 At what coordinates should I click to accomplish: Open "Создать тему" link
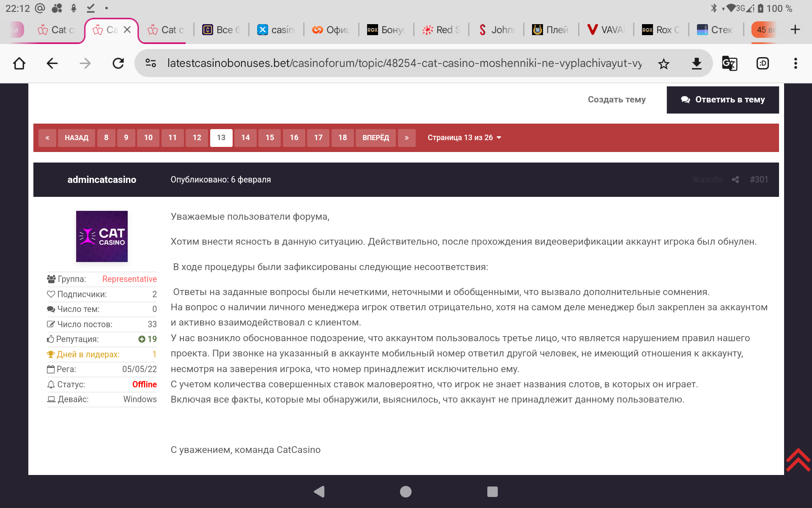coord(616,99)
